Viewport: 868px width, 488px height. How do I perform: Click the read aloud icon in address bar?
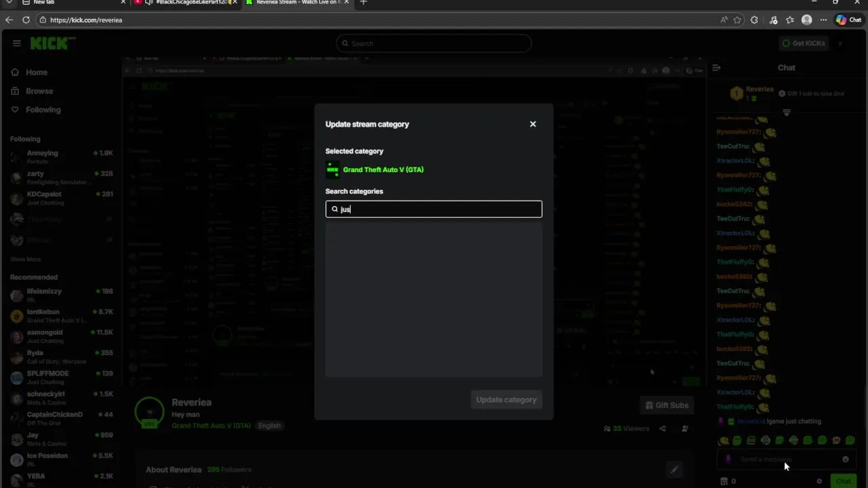pos(724,20)
